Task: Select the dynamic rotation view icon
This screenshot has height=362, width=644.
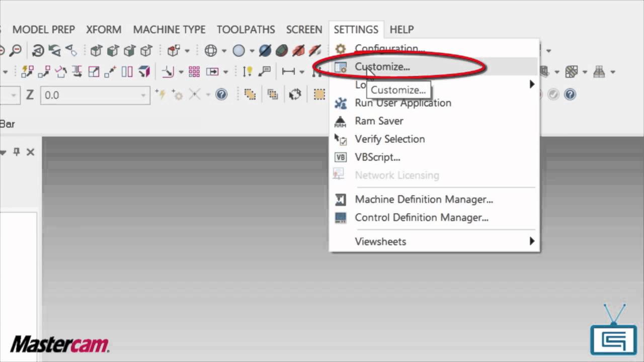Action: coord(38,50)
